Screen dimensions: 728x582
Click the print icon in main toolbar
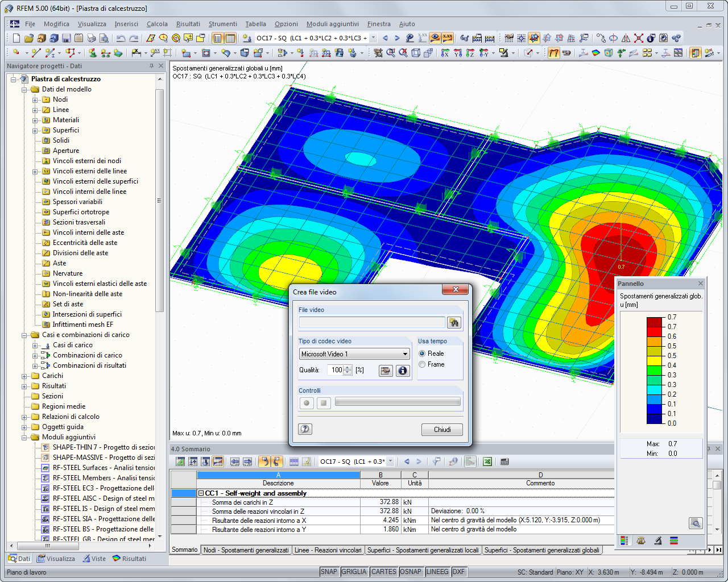(x=92, y=38)
